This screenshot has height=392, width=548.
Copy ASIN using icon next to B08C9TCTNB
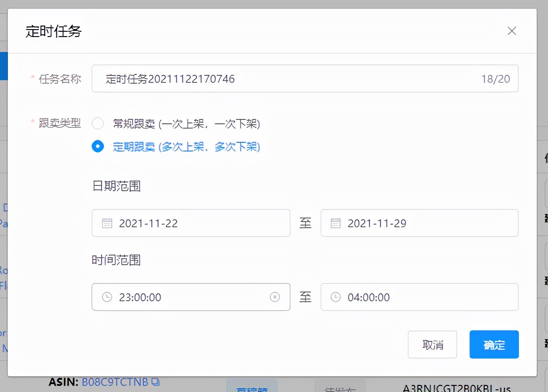155,382
